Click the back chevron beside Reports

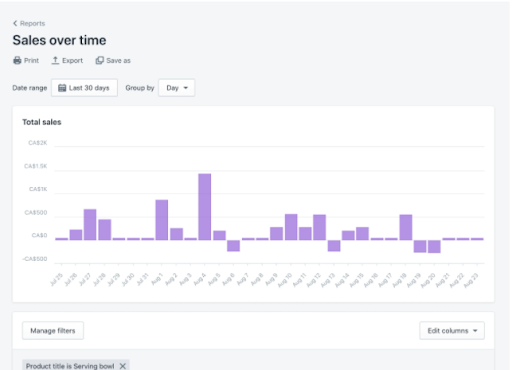pos(15,23)
